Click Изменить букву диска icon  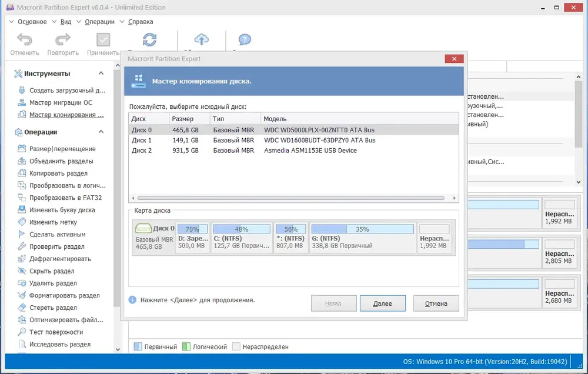click(22, 210)
